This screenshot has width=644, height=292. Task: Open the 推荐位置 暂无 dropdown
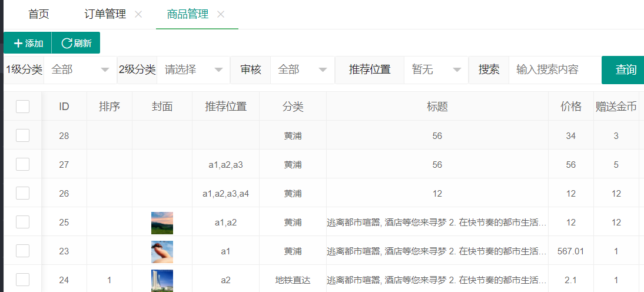pos(436,69)
